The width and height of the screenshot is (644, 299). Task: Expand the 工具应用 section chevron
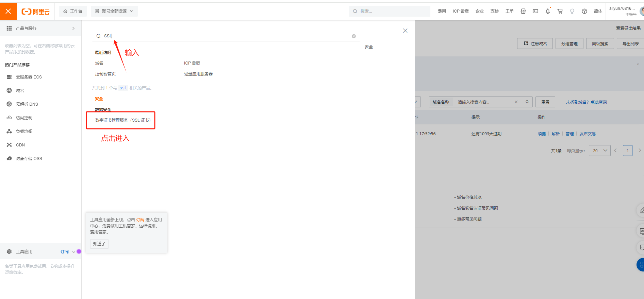(74, 252)
